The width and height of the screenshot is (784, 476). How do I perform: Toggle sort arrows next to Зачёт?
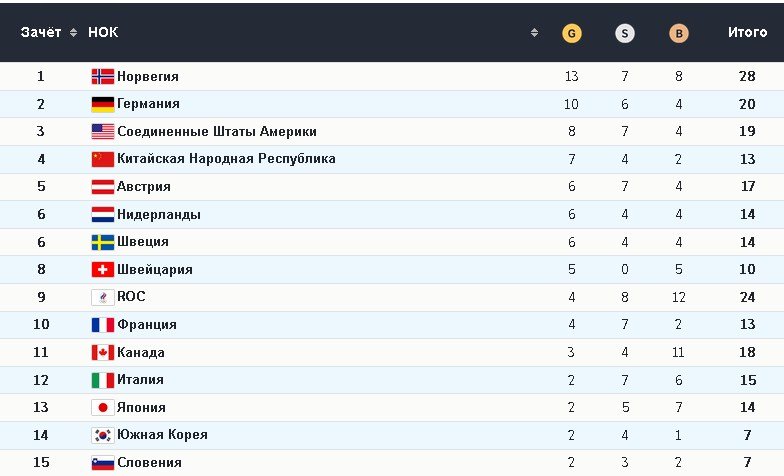[x=73, y=33]
